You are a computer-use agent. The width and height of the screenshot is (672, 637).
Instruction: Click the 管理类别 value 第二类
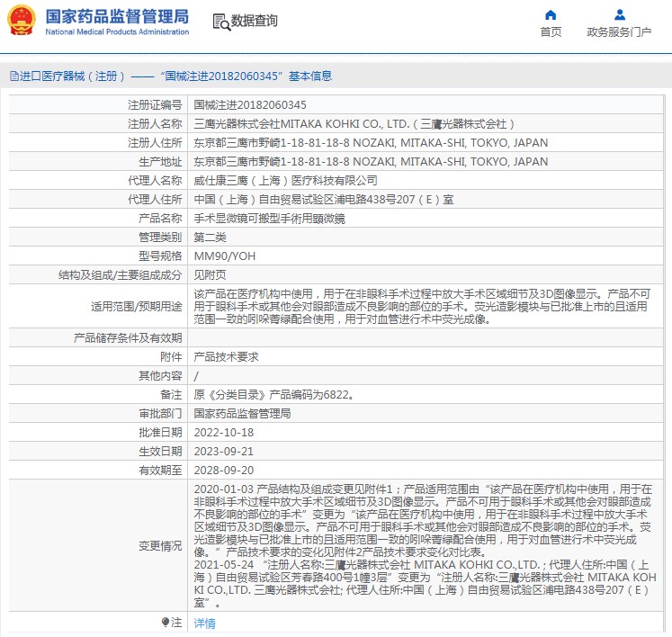[210, 237]
